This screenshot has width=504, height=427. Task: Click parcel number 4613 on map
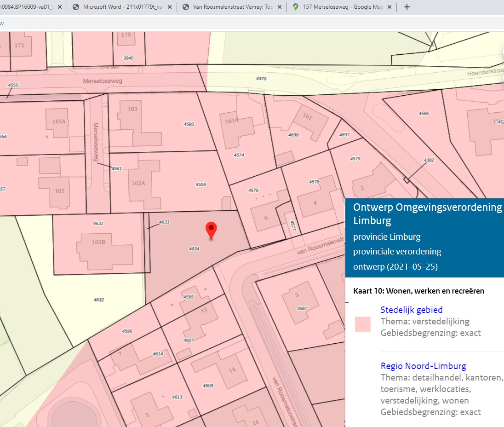point(178,397)
